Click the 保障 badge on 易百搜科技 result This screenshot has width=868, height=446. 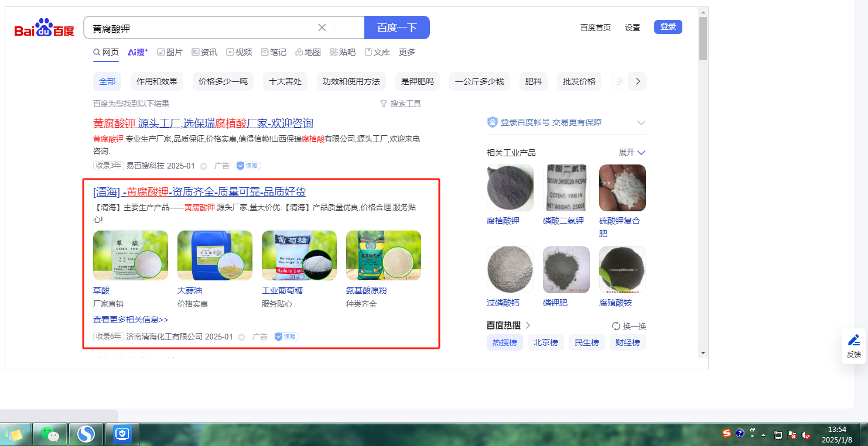249,166
